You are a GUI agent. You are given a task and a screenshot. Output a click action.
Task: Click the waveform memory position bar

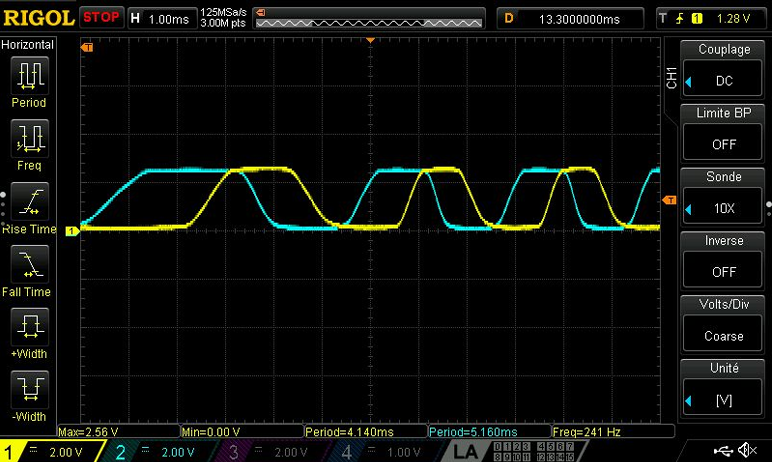(368, 18)
